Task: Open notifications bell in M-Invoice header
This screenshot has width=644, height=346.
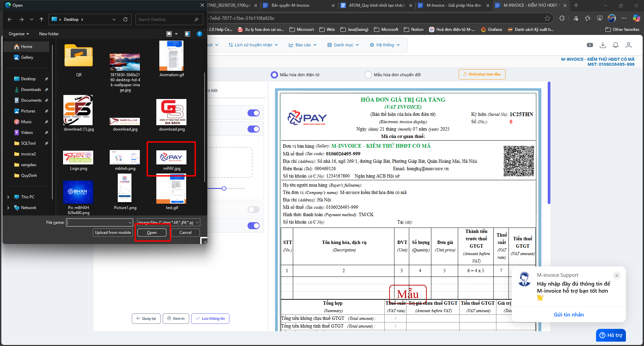Action: tap(616, 45)
